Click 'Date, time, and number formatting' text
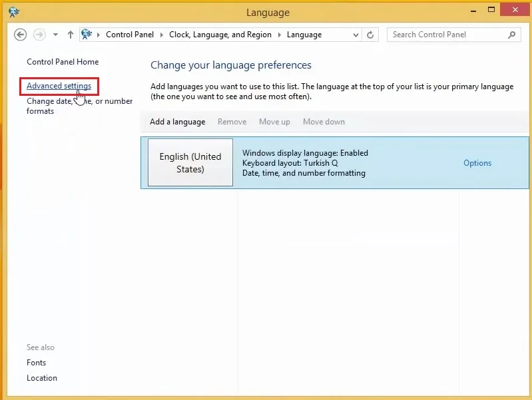532x400 pixels. (304, 173)
